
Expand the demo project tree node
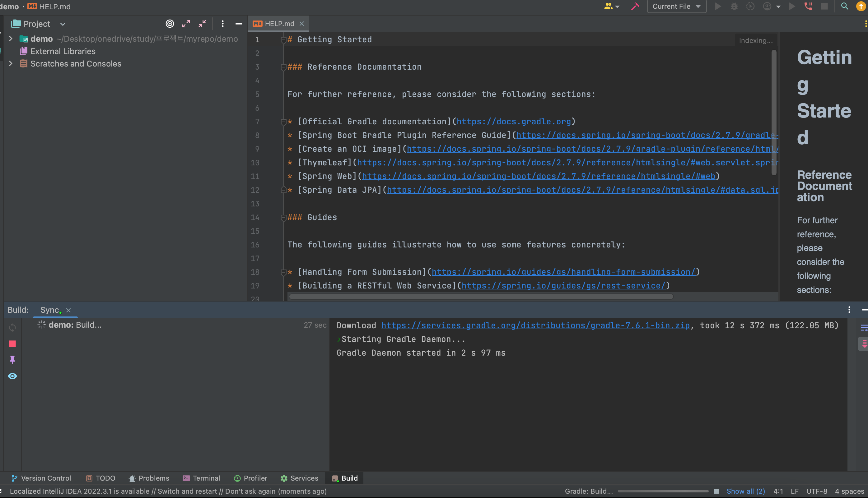(11, 39)
